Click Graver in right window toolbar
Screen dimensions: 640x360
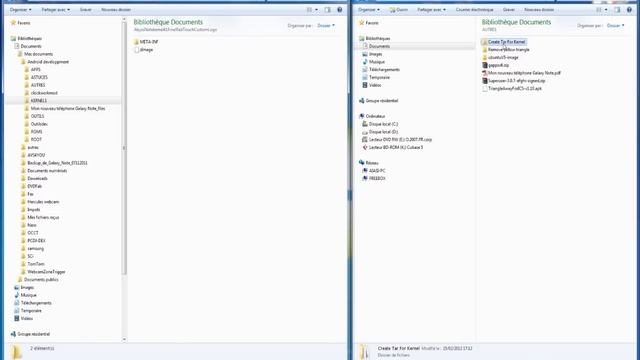pos(509,9)
